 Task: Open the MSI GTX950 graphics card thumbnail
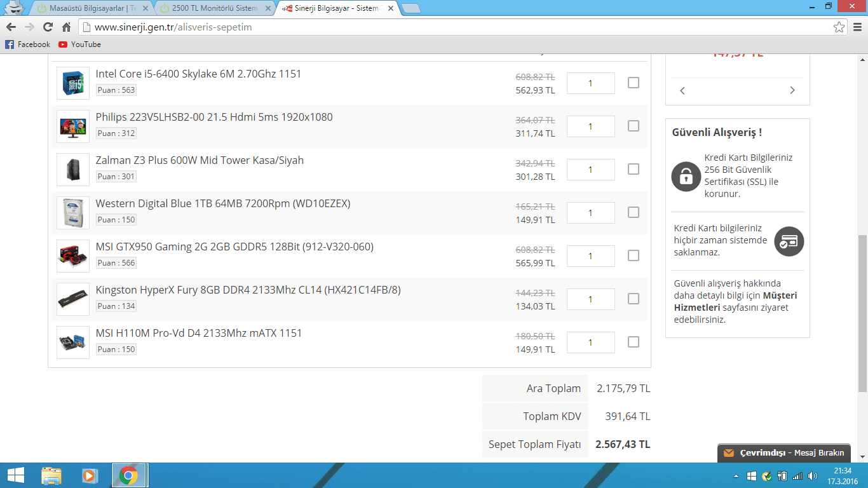[x=73, y=256]
